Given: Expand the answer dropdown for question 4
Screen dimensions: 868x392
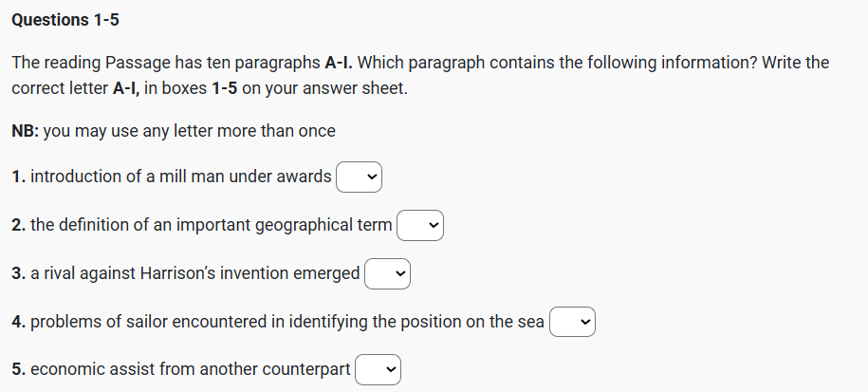Looking at the screenshot, I should [572, 323].
